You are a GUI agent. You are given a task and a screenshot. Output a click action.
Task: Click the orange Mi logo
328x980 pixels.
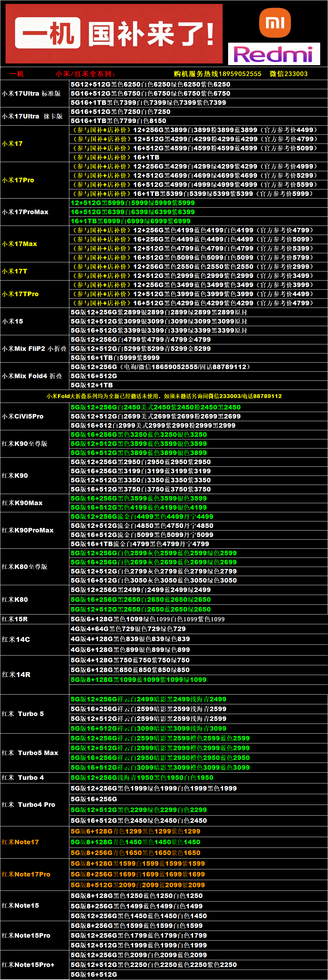click(x=275, y=23)
